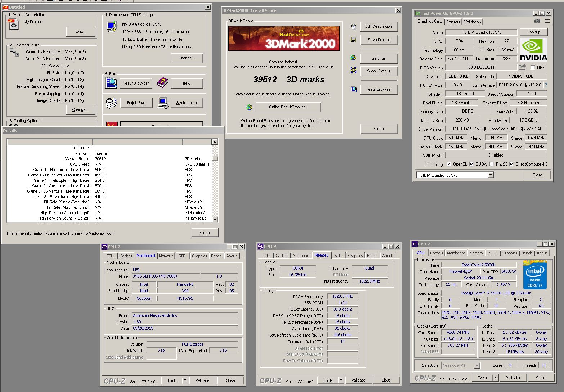Click the Close button in Details window
This screenshot has height=392, width=564.
tap(205, 233)
